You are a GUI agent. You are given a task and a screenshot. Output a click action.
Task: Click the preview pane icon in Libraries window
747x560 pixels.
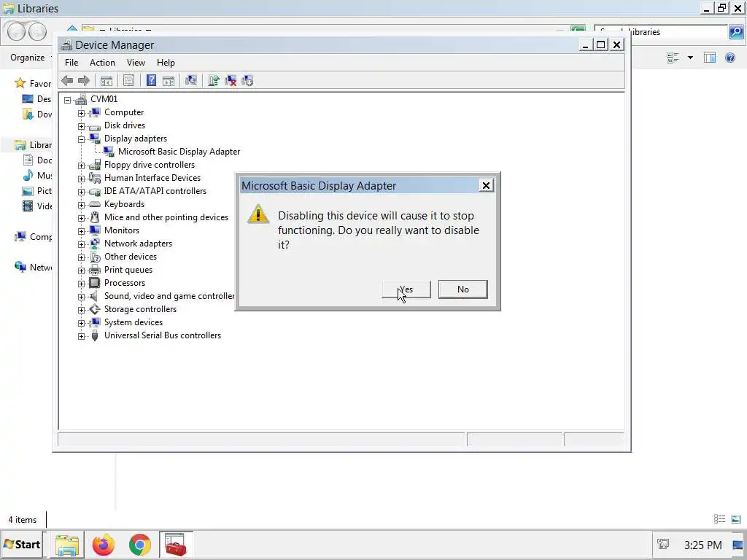[x=709, y=58]
